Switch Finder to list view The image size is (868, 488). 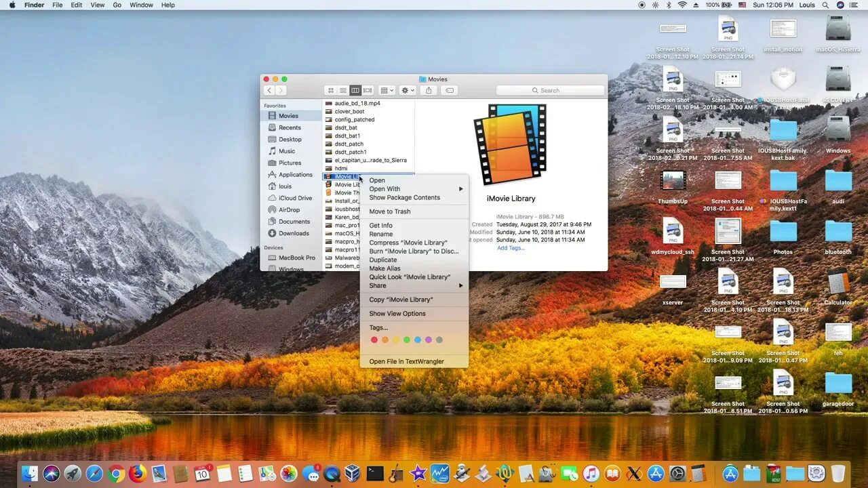342,90
